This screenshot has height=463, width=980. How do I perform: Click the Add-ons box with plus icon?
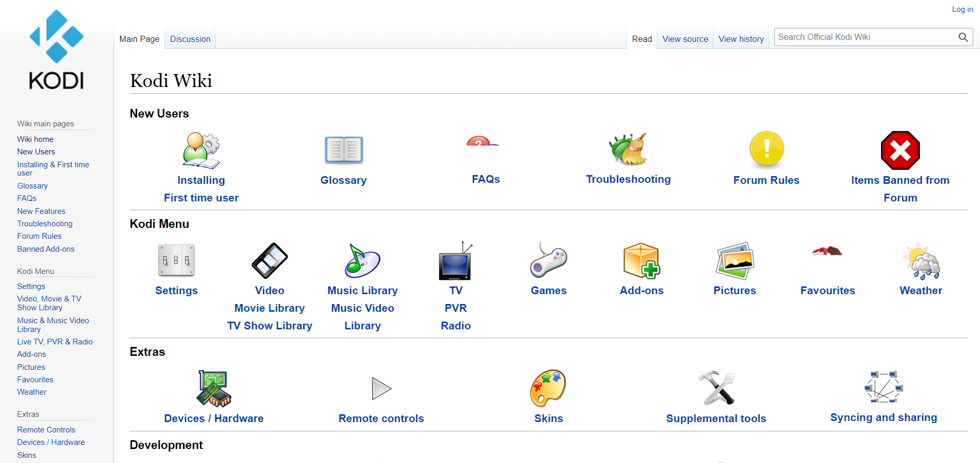[x=642, y=261]
